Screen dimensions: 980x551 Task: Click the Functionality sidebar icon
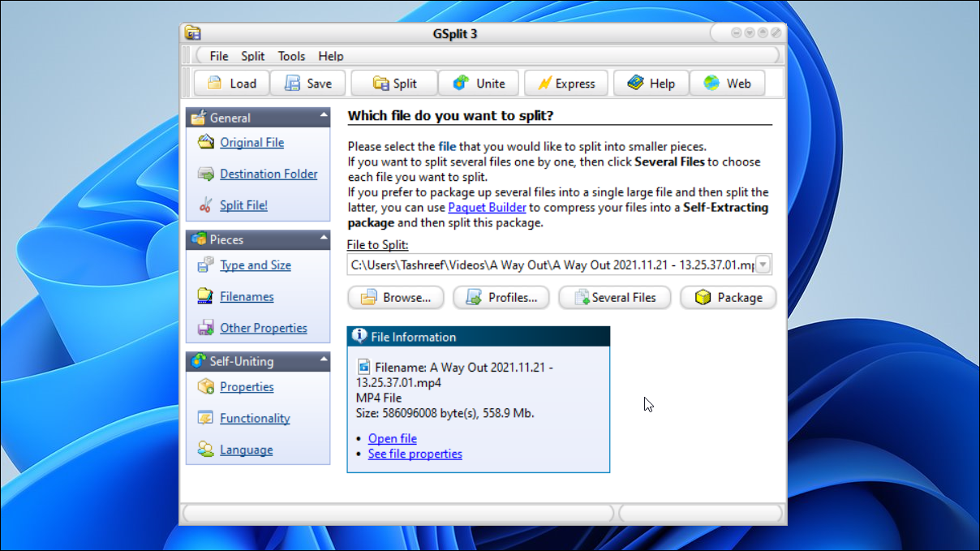205,419
